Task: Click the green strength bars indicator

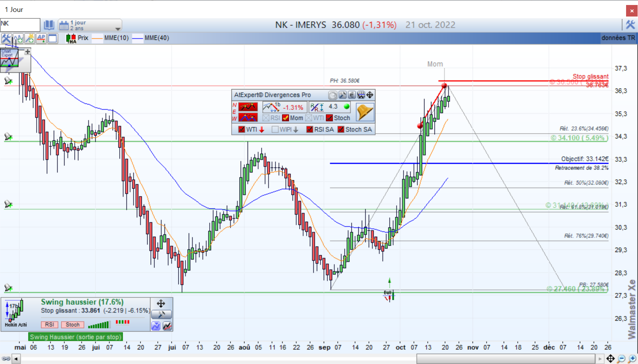Action: [x=99, y=325]
